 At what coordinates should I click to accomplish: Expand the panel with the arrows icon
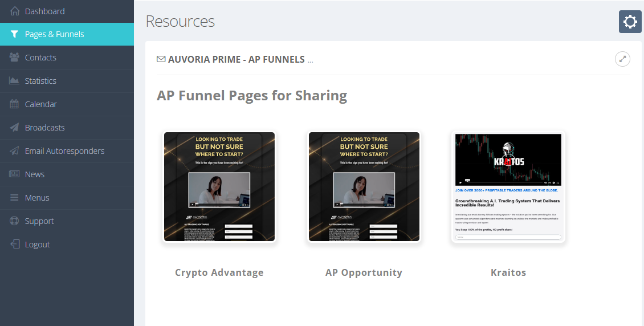[x=623, y=59]
